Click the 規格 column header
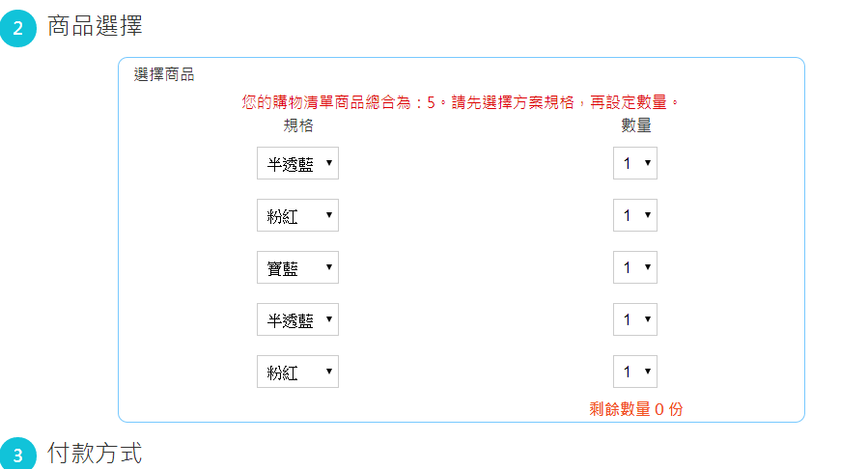The height and width of the screenshot is (469, 868). click(298, 125)
